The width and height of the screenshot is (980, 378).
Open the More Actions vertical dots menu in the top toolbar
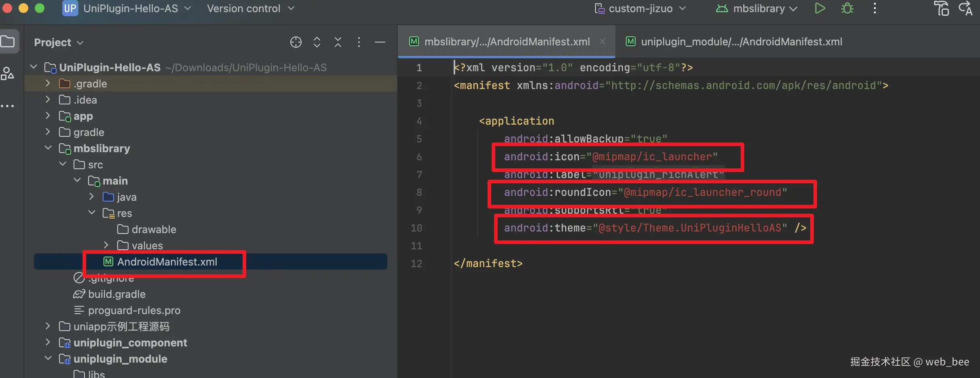[x=875, y=8]
